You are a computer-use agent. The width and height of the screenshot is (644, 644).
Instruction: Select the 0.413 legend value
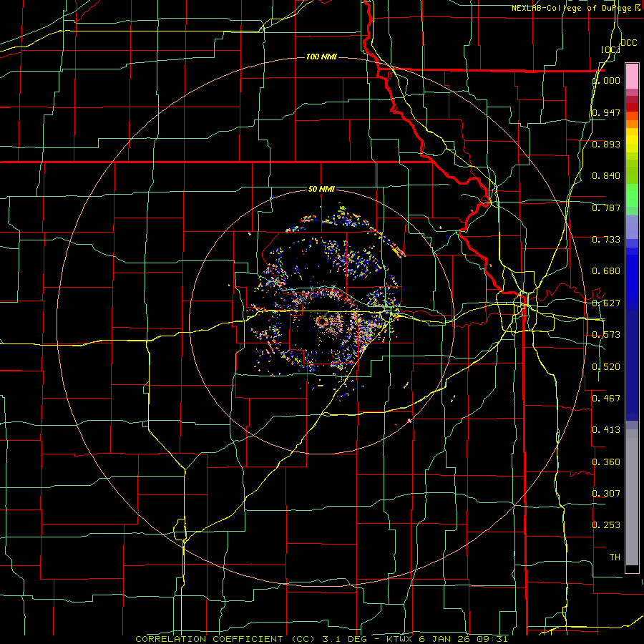point(606,430)
